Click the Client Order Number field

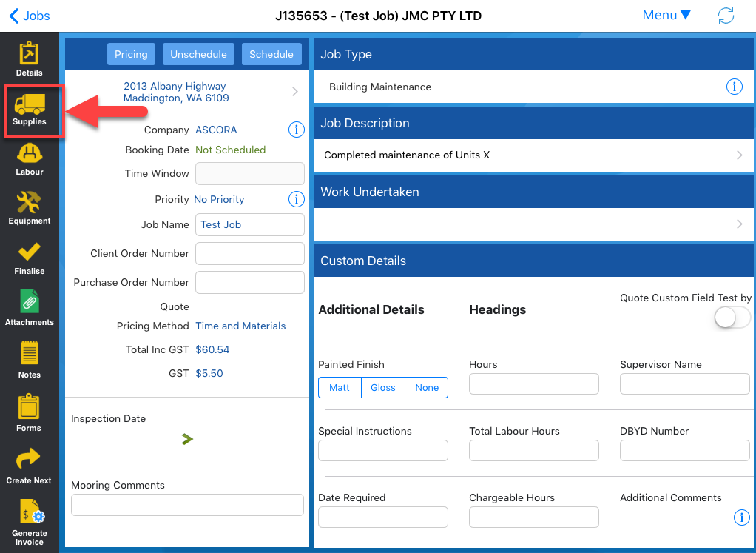click(250, 253)
